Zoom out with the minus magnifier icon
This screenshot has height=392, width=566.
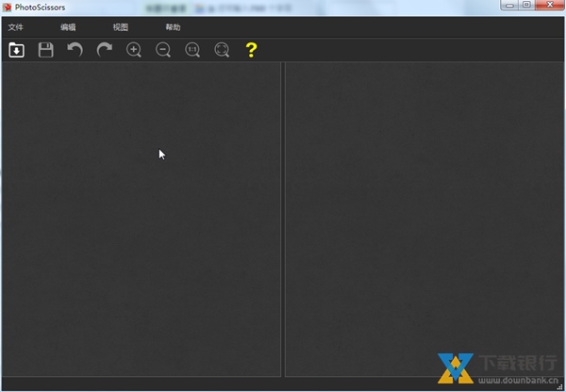163,50
